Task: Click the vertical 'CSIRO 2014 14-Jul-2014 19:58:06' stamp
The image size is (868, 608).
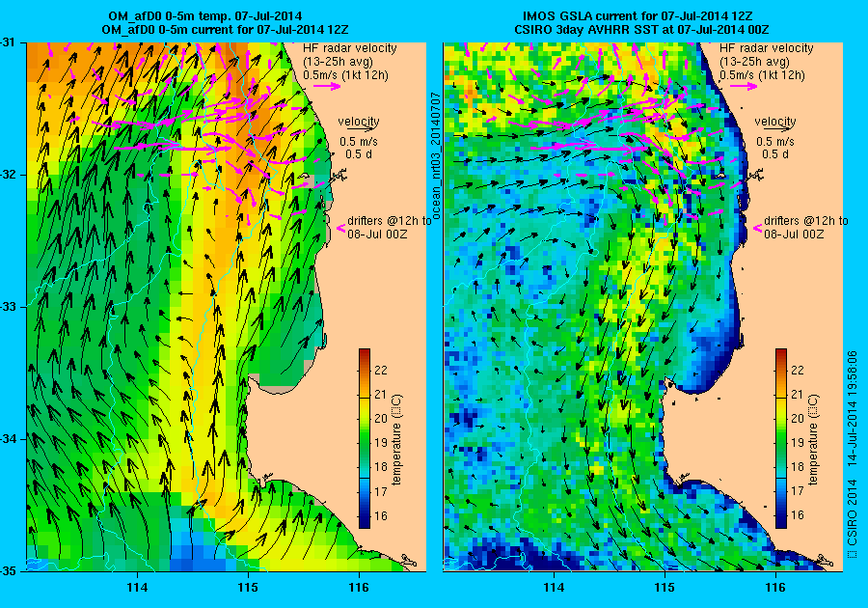Action: pos(853,454)
